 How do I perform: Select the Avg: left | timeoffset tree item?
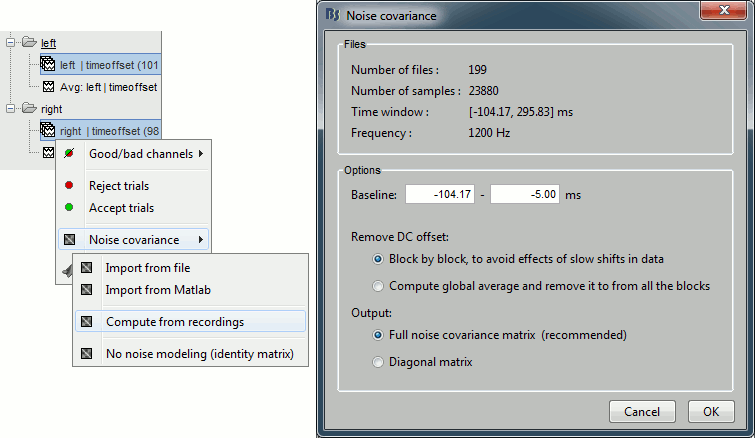click(108, 87)
